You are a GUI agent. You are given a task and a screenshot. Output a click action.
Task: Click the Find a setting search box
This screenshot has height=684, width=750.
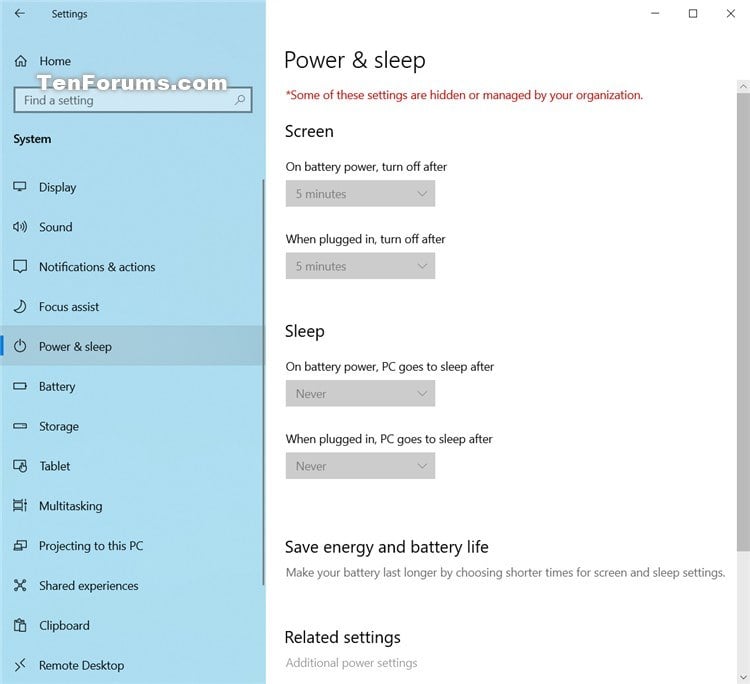click(x=132, y=100)
